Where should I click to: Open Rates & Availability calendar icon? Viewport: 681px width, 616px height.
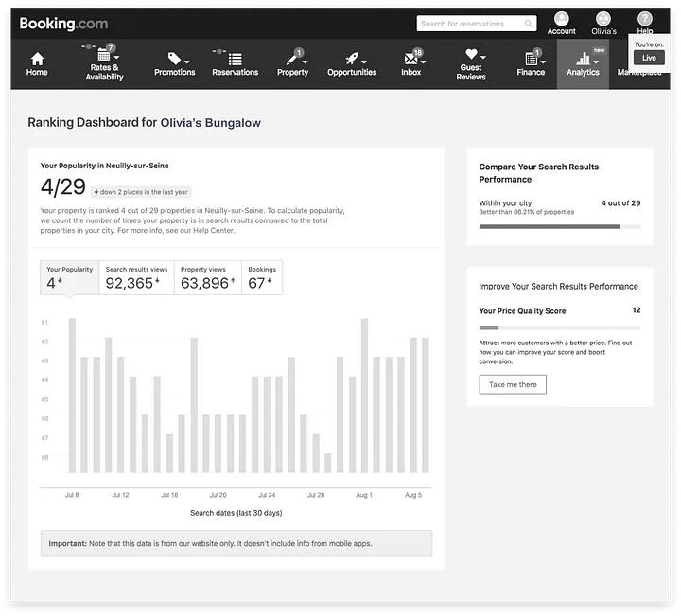click(104, 55)
